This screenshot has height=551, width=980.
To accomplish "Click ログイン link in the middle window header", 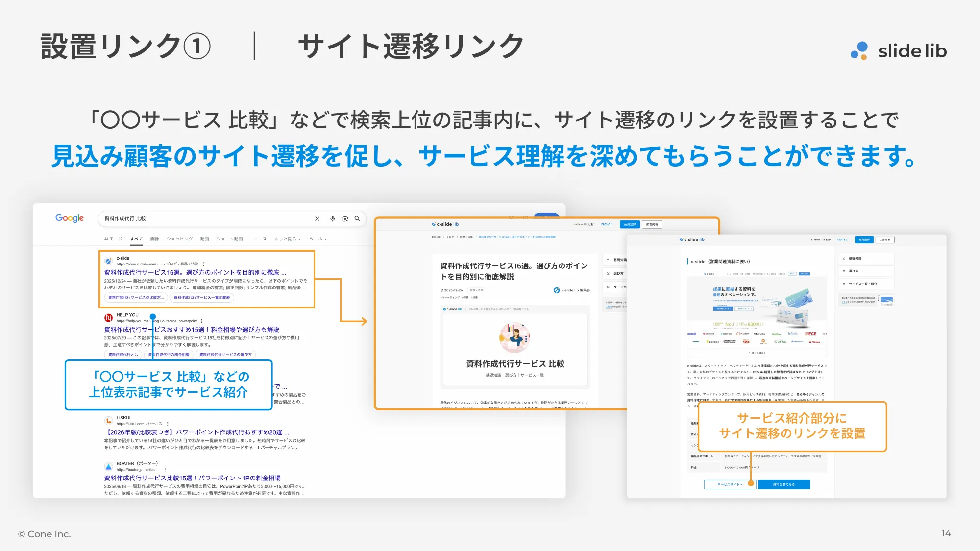I will pyautogui.click(x=607, y=224).
